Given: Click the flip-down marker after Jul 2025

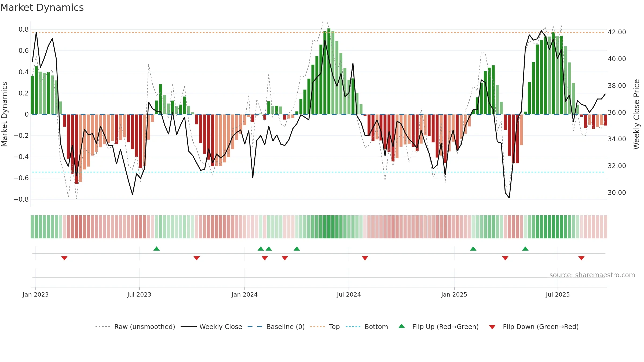Looking at the screenshot, I should (x=581, y=258).
